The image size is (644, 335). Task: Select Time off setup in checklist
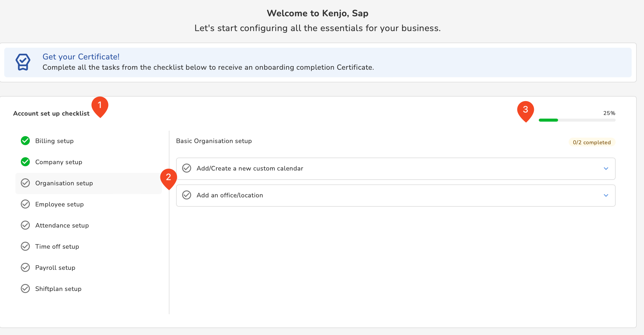[57, 247]
